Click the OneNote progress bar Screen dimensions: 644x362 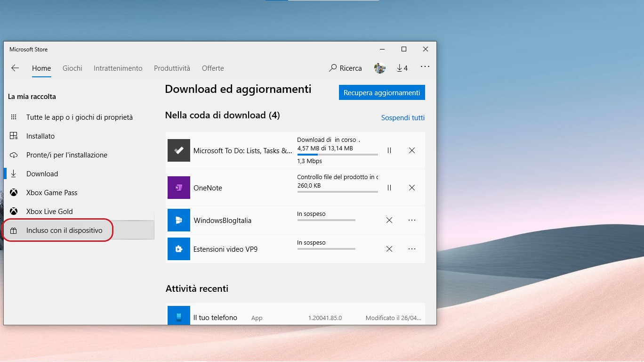click(x=338, y=191)
